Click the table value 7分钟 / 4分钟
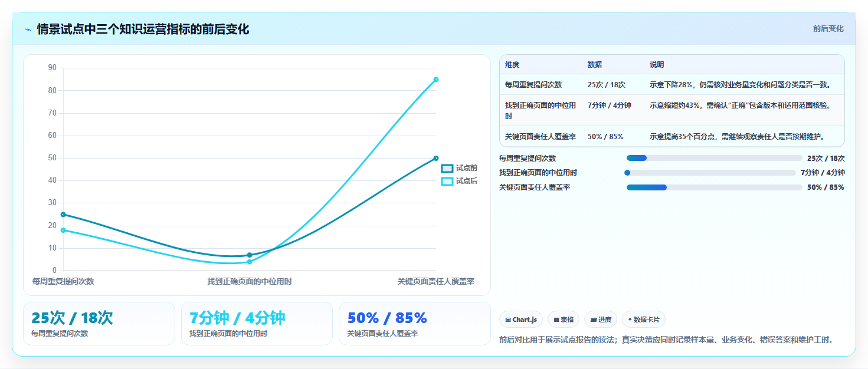 (x=610, y=106)
